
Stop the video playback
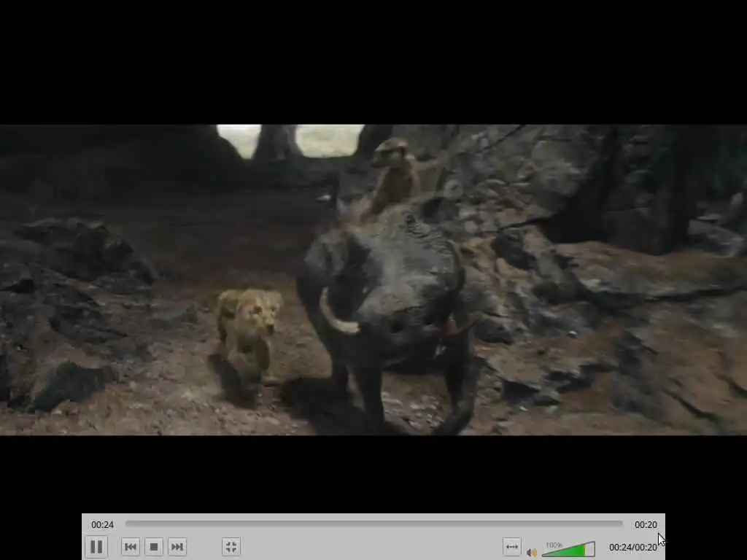154,547
